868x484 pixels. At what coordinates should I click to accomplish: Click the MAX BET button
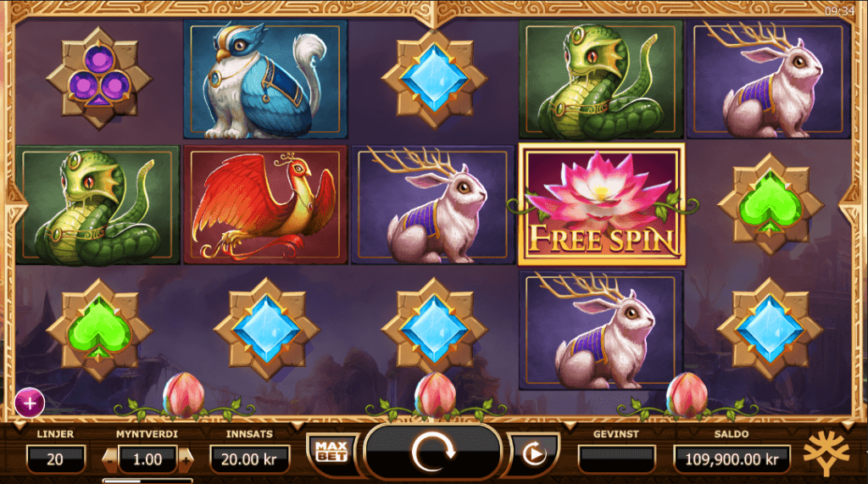(331, 452)
